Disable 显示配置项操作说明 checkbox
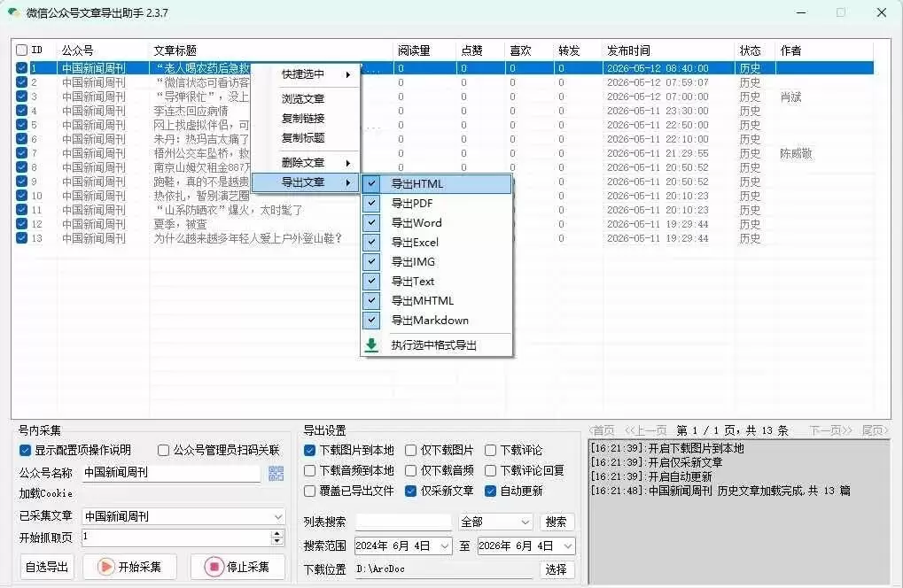 (25, 450)
